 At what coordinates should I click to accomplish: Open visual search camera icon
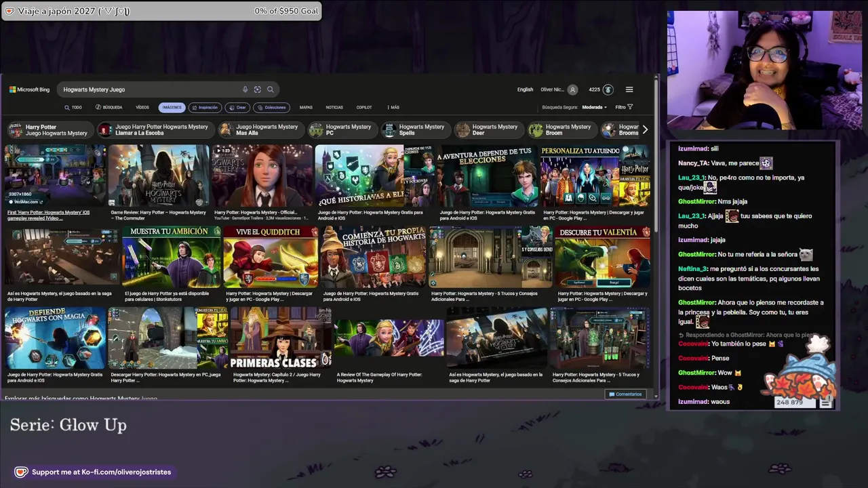click(258, 89)
